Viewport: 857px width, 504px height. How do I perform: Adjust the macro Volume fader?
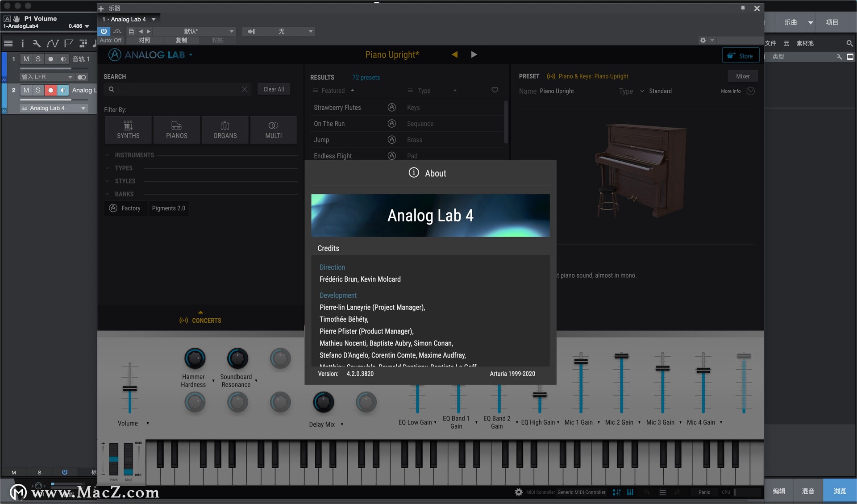130,388
